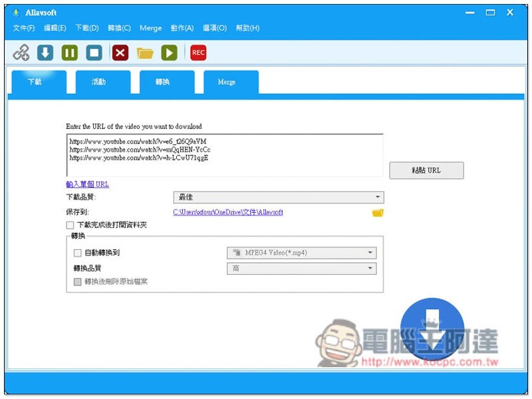This screenshot has width=532, height=399.
Task: Open the 轉換(C) menu
Action: point(119,28)
